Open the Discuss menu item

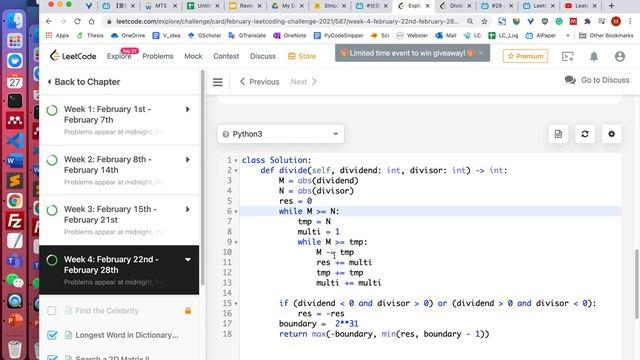262,56
